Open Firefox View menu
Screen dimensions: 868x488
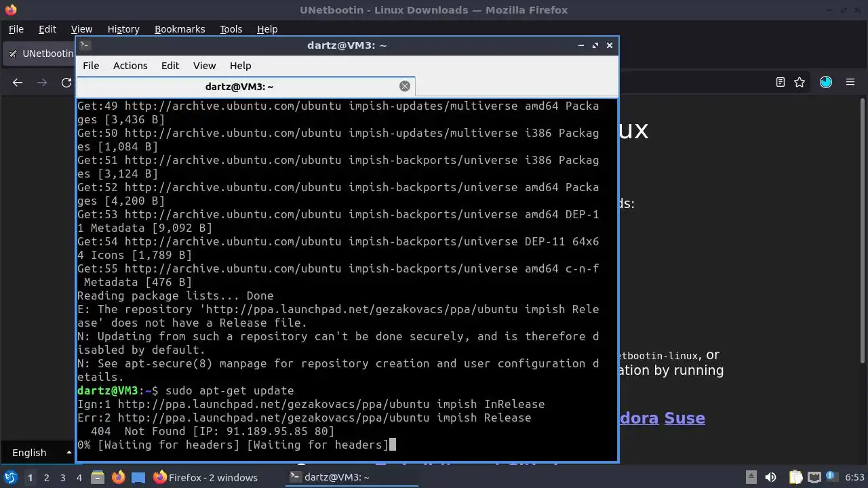pyautogui.click(x=81, y=29)
